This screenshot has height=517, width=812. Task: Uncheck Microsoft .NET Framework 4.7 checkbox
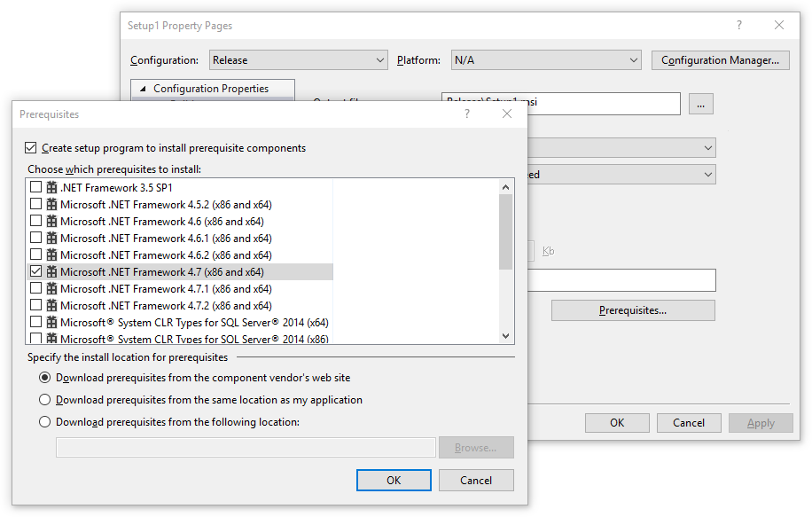point(35,272)
